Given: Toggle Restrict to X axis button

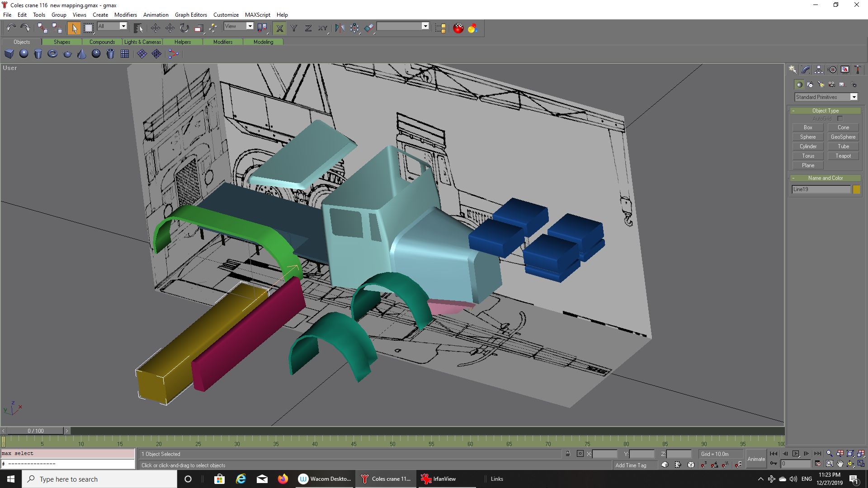Looking at the screenshot, I should pyautogui.click(x=279, y=28).
